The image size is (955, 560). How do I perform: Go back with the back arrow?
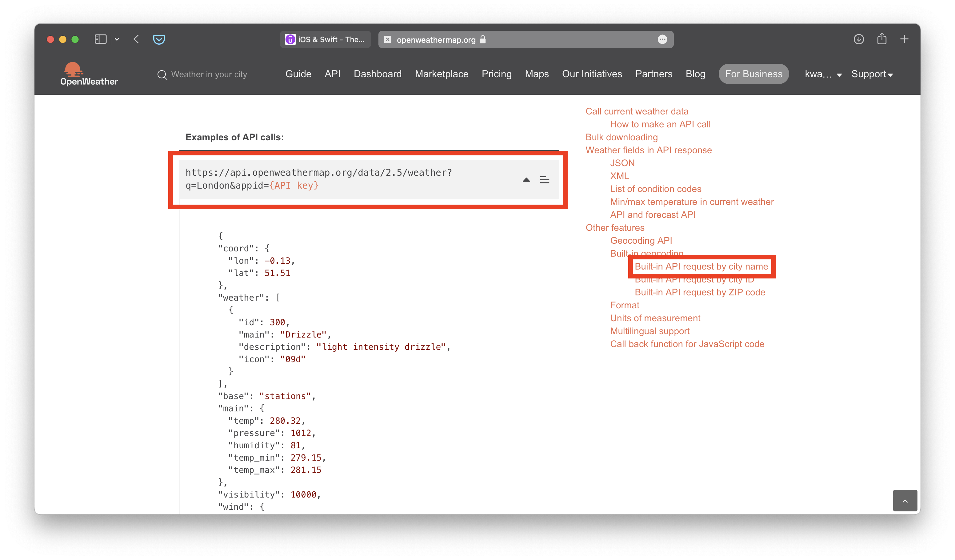pos(136,39)
